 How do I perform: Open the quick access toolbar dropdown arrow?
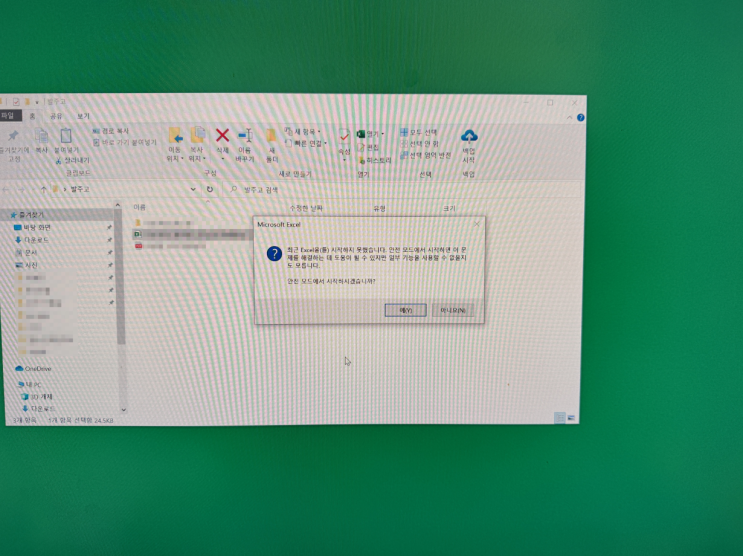coord(37,102)
